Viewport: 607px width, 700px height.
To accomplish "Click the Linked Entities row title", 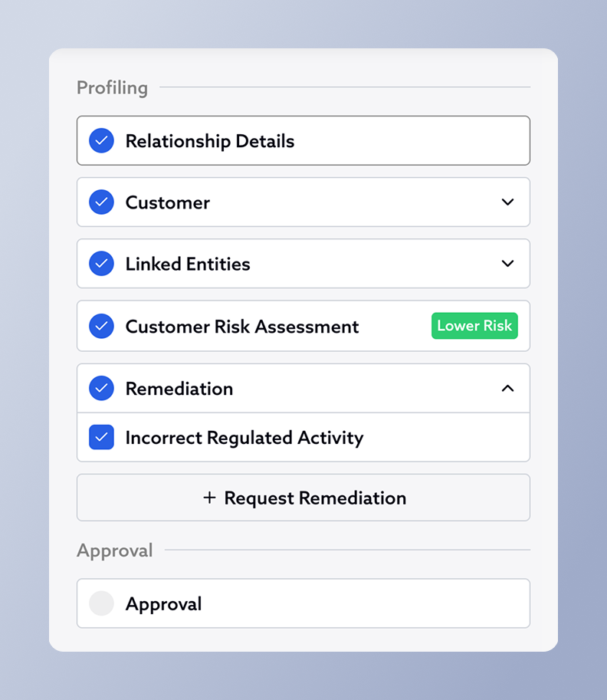I will [188, 265].
